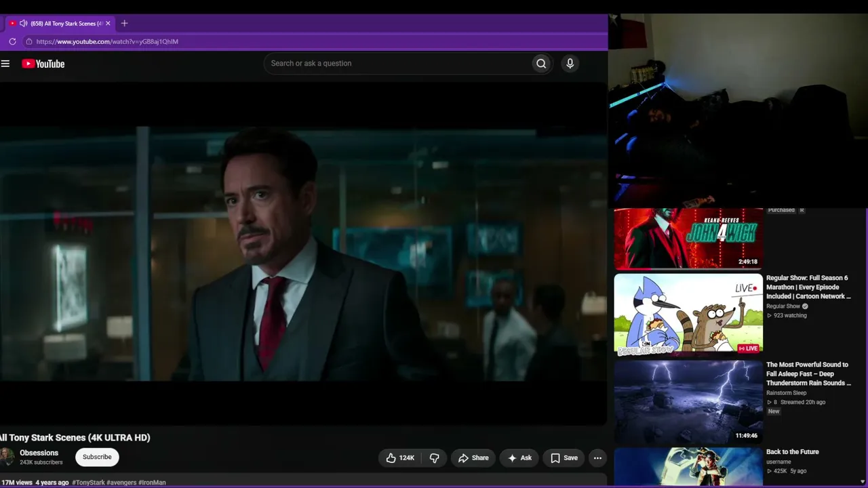Click the Streamed 20h ago text

(x=803, y=403)
